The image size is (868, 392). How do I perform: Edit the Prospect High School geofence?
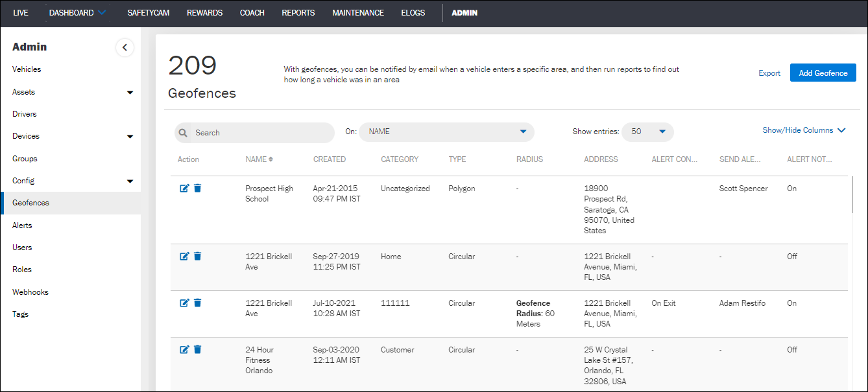coord(184,189)
